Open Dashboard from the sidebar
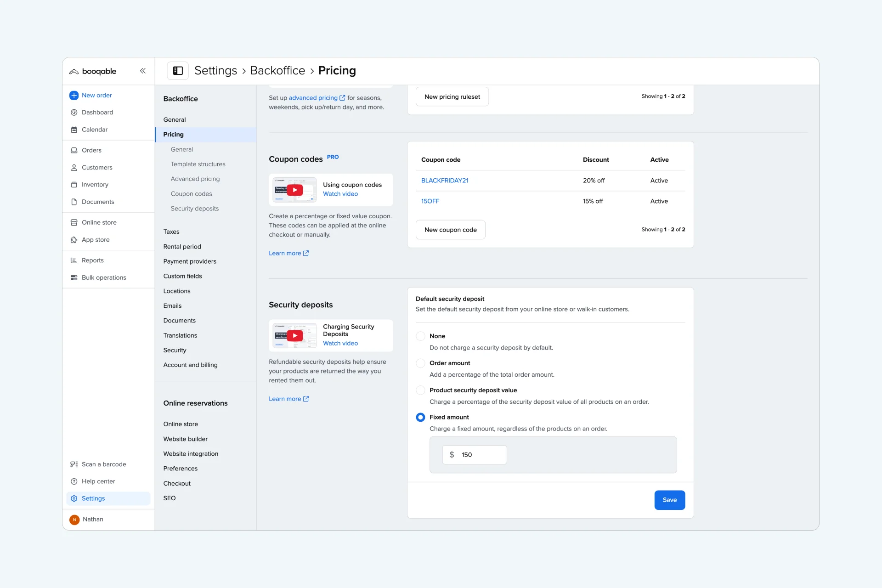This screenshot has width=882, height=588. [x=97, y=112]
